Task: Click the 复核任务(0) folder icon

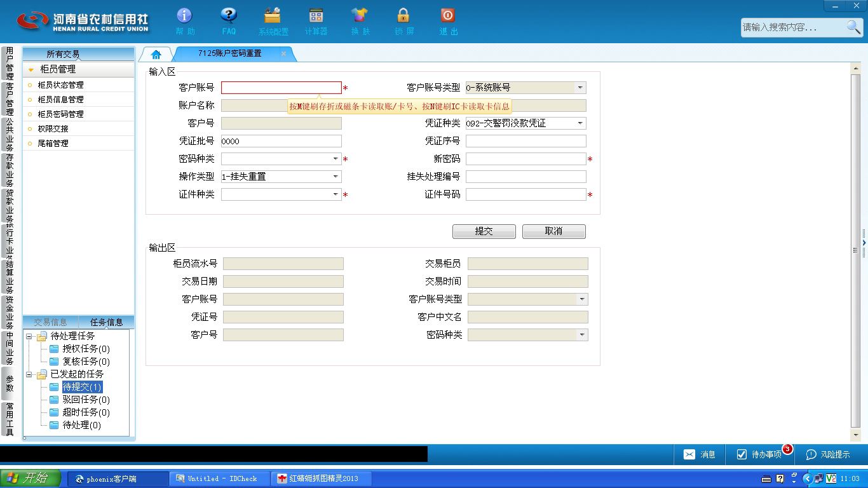Action: pyautogui.click(x=54, y=362)
